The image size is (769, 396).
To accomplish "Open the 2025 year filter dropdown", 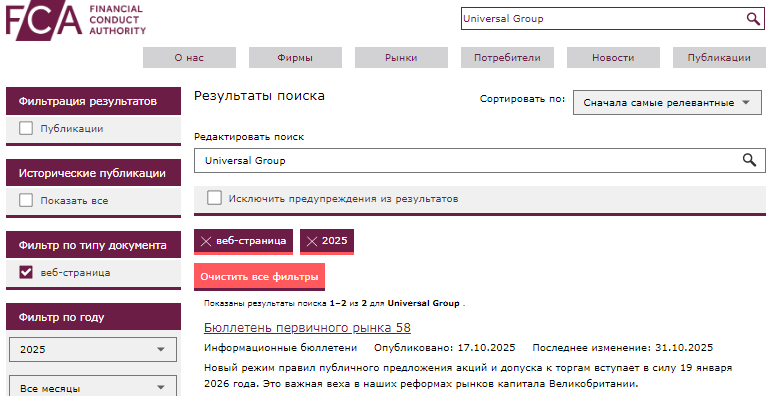I will coord(93,349).
